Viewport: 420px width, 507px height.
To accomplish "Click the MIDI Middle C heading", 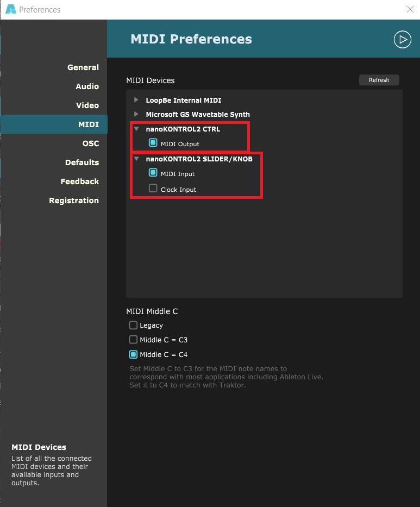I will [152, 311].
